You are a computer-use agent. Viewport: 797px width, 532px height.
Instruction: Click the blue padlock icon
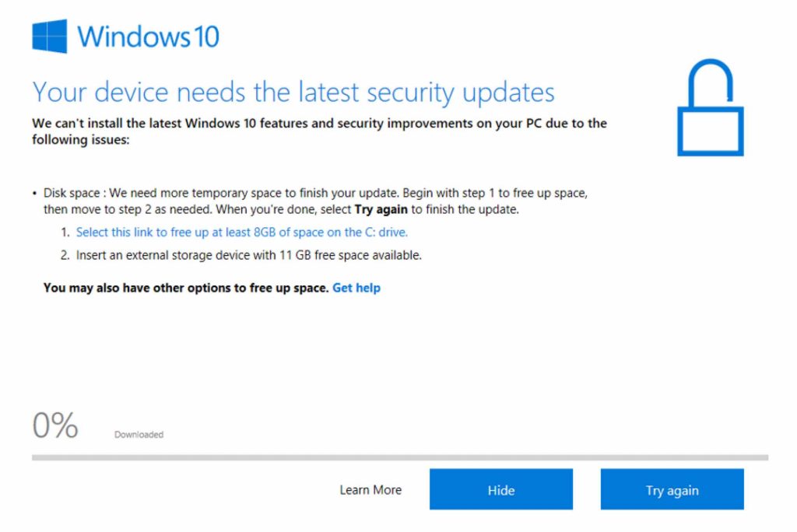(710, 109)
